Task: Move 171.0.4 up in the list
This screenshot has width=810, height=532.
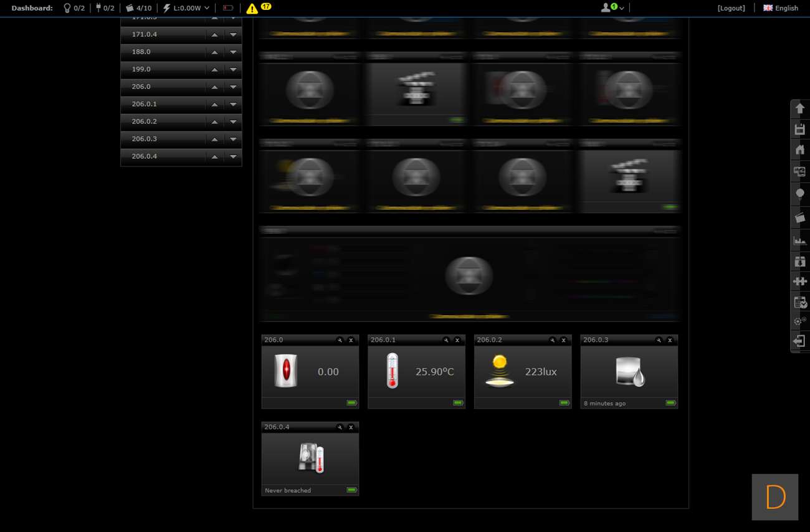Action: 214,35
